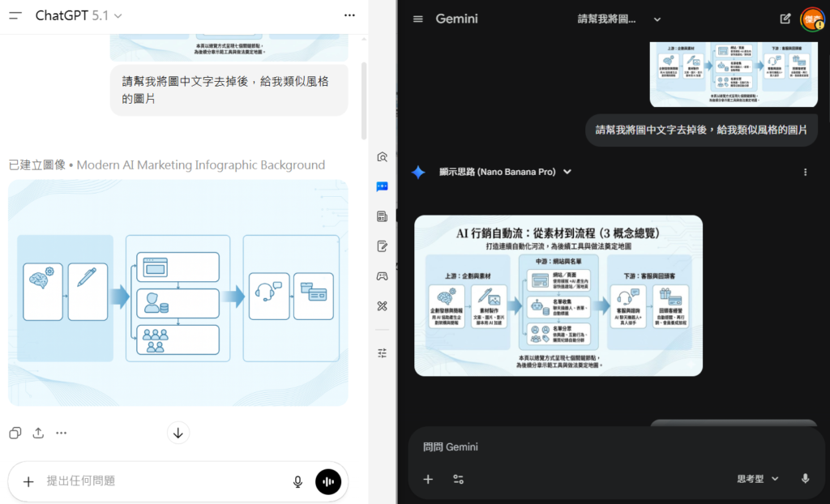Toggle the Gemini hamburger main menu
Viewport: 830px width, 504px height.
coord(418,19)
